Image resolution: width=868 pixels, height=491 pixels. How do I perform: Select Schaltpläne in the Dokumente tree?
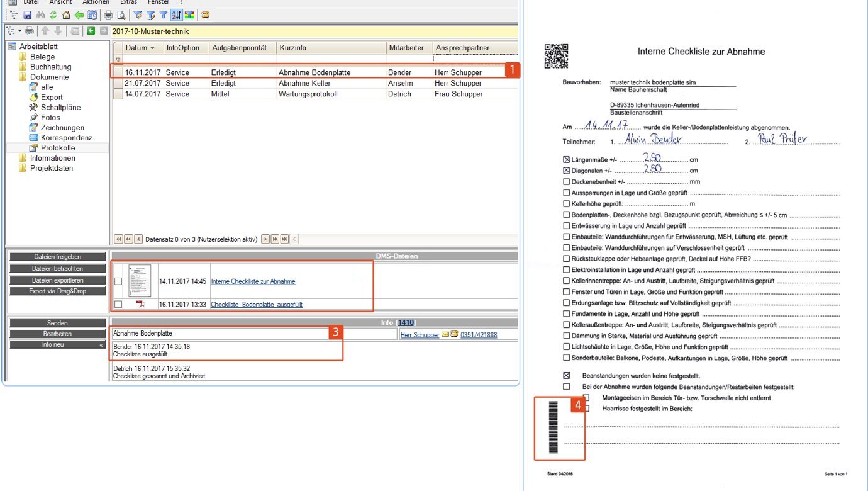(x=60, y=108)
